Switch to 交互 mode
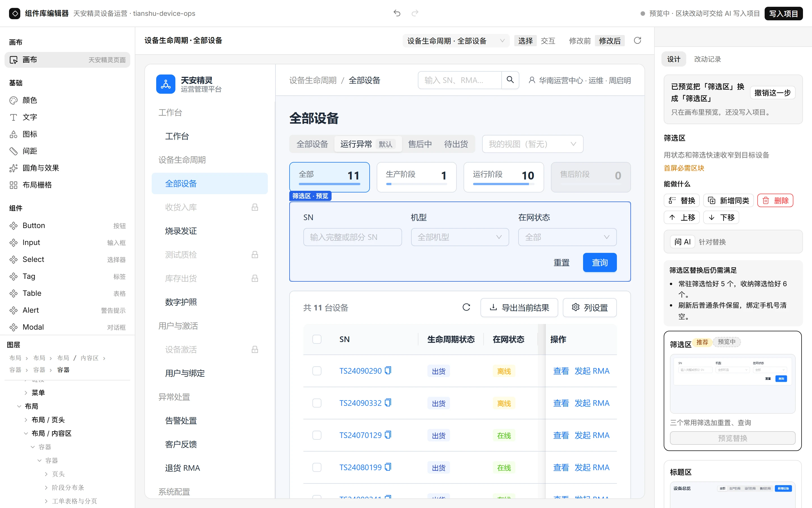 tap(548, 41)
